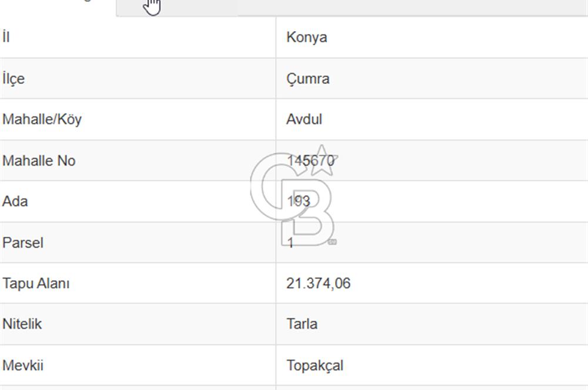Select the Parsel row label
Image resolution: width=588 pixels, height=390 pixels.
23,243
